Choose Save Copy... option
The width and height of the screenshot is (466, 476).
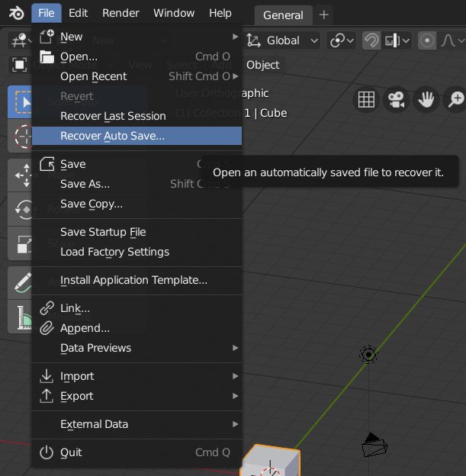(137, 204)
